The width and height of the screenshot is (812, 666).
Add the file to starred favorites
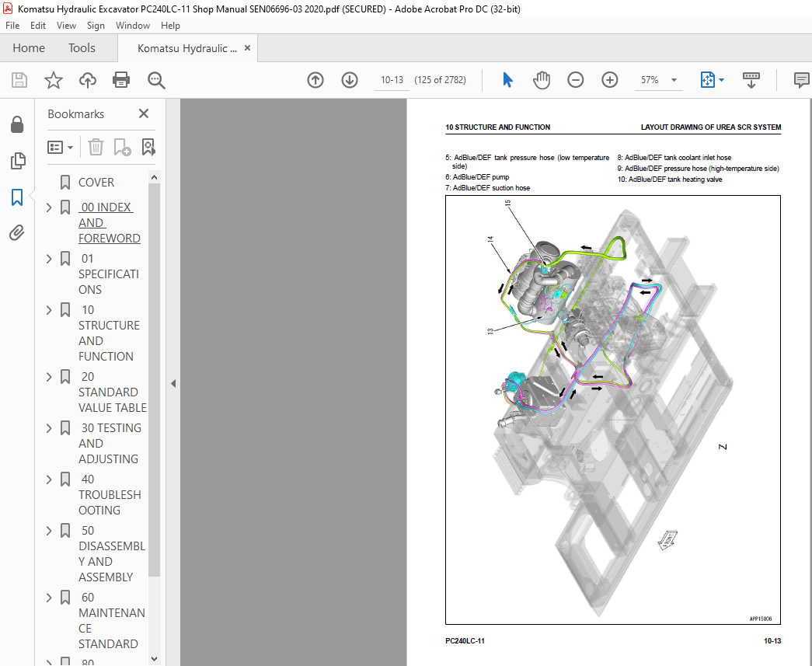54,80
